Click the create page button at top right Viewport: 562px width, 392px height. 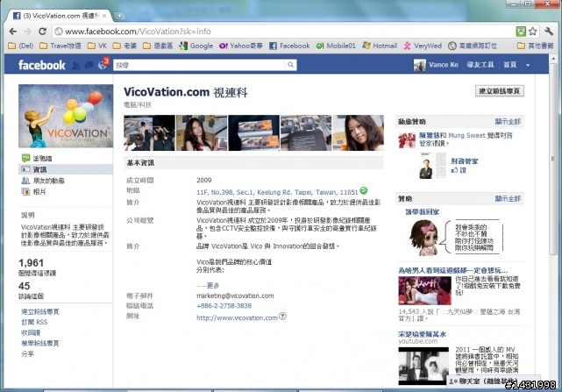pyautogui.click(x=500, y=90)
